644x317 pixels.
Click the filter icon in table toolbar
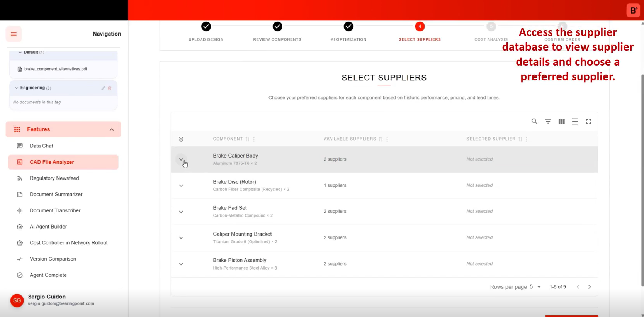(548, 121)
